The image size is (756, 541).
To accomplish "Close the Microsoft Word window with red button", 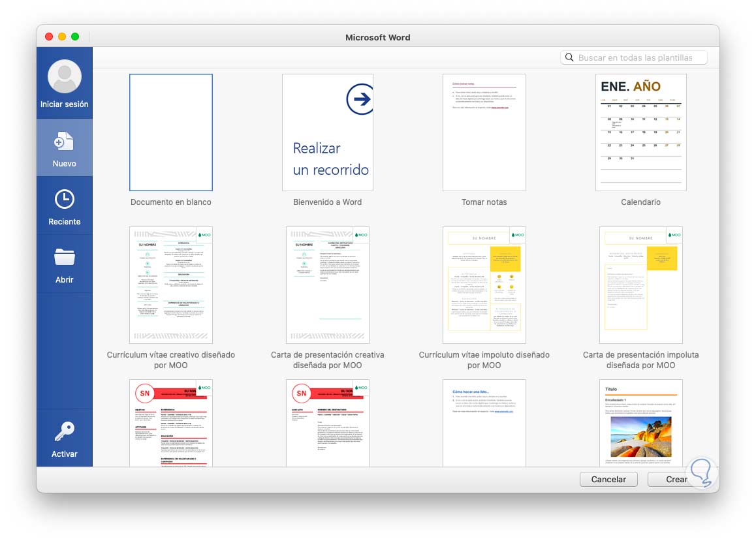I will [49, 37].
